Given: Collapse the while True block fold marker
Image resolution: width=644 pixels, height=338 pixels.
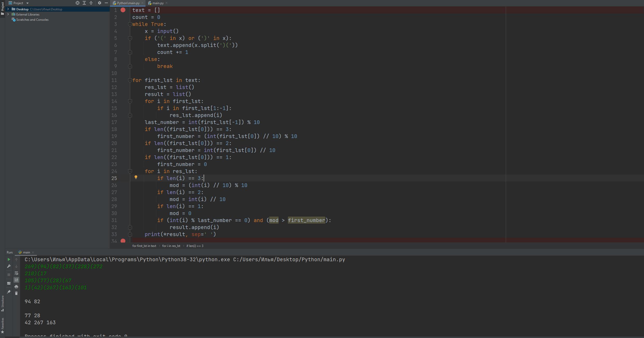Looking at the screenshot, I should tap(130, 24).
